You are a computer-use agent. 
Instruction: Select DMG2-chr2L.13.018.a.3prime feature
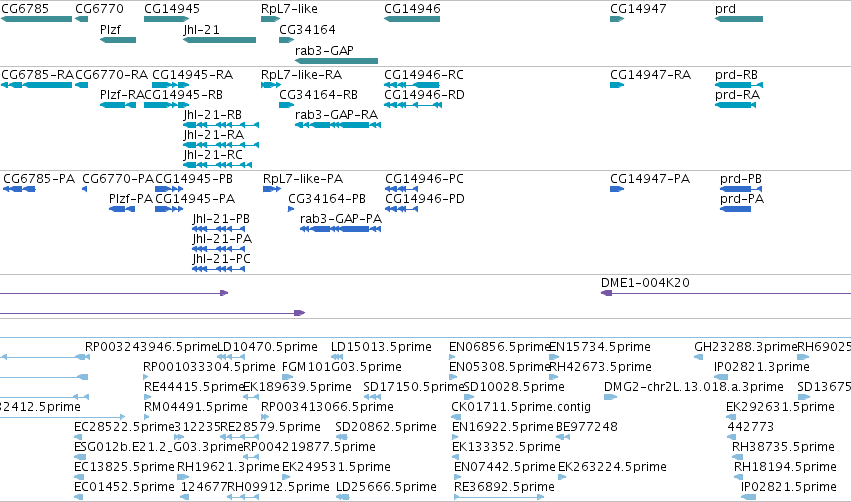tap(611, 397)
